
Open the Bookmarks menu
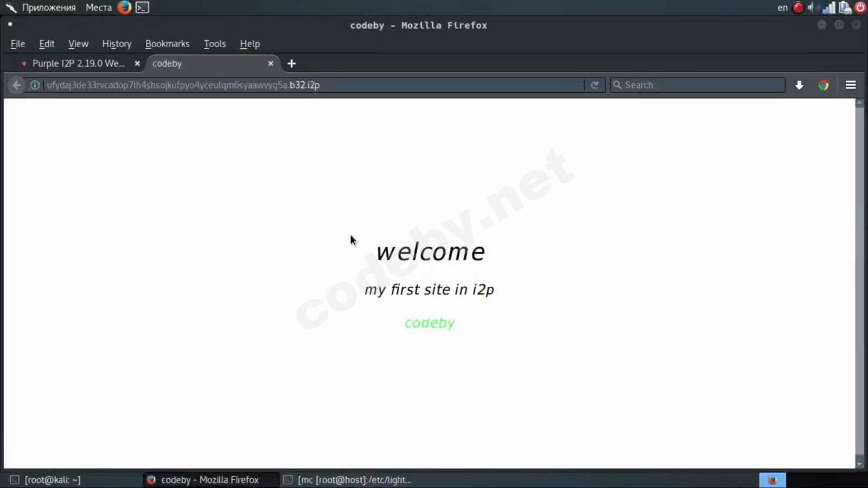(x=167, y=44)
